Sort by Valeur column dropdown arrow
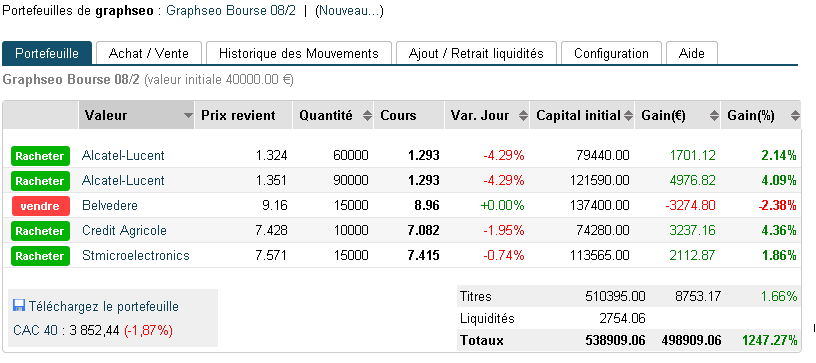This screenshot has height=363, width=816. pos(188,116)
